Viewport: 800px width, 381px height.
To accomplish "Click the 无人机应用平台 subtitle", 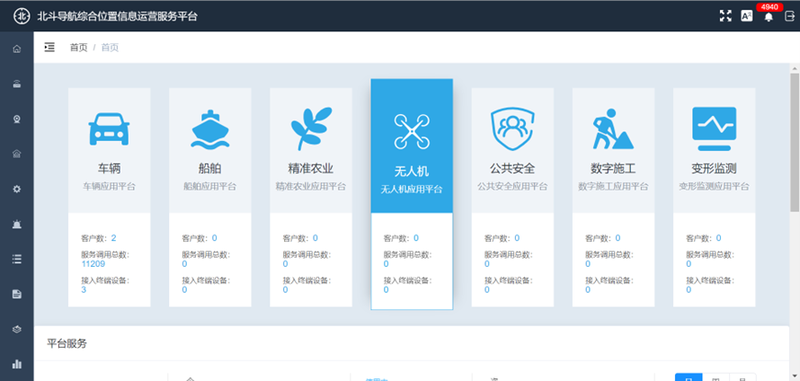I will pos(412,189).
